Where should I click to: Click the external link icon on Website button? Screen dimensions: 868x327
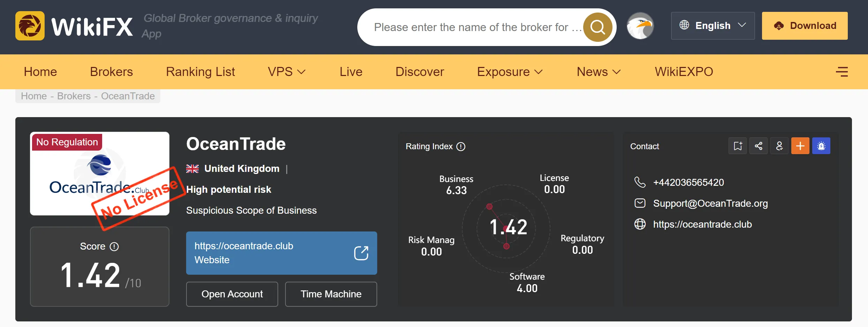[361, 253]
